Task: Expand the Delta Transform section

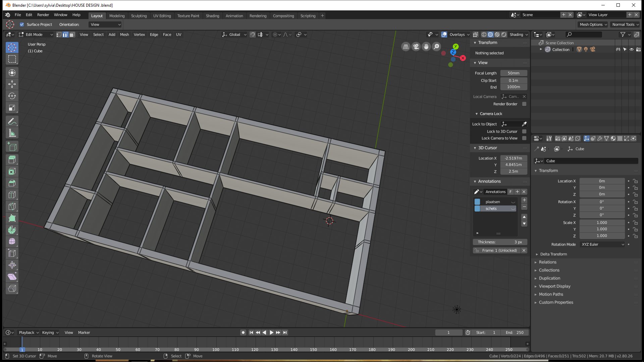Action: 553,254
